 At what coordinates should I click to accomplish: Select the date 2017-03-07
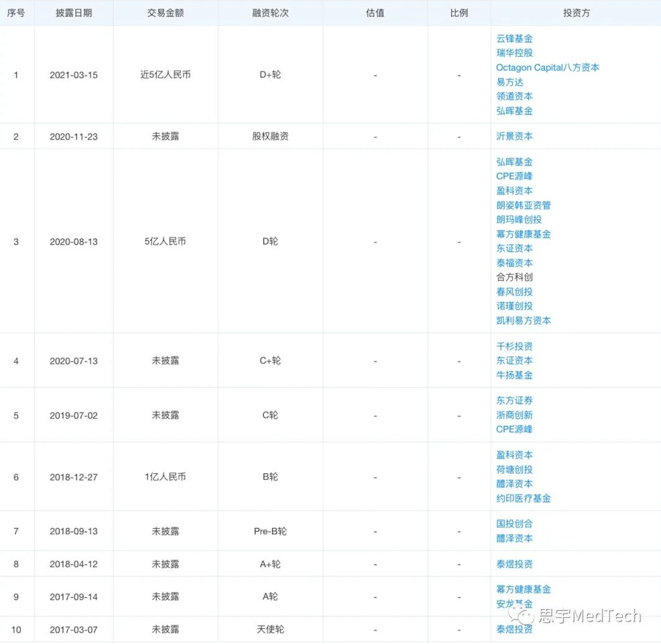74,629
